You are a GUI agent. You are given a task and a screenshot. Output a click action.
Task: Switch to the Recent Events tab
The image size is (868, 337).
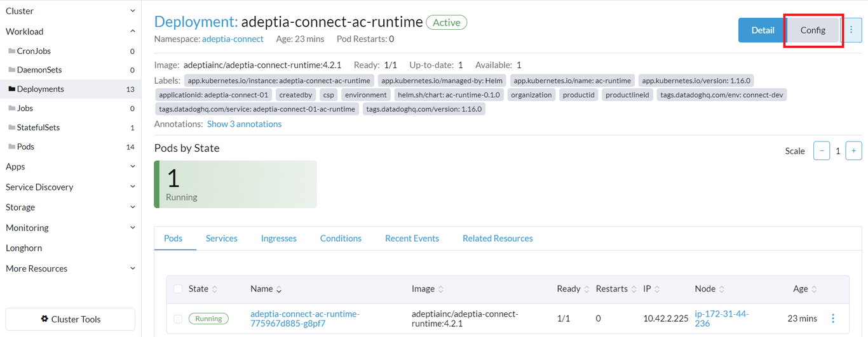(412, 239)
